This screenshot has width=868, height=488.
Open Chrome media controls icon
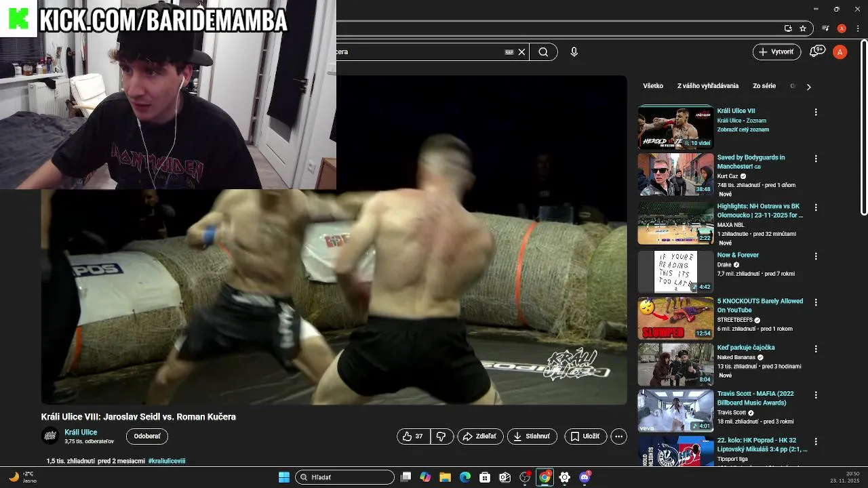(825, 28)
